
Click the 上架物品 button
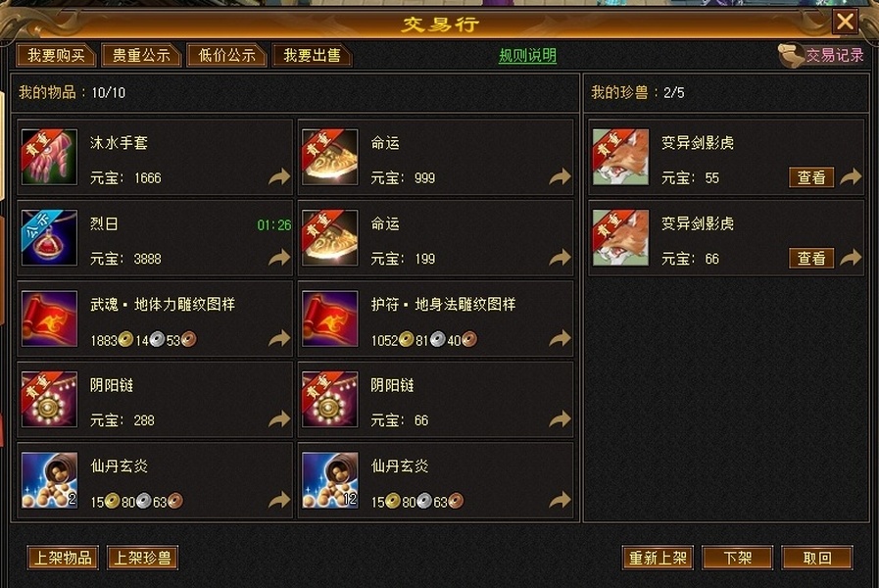tap(63, 558)
